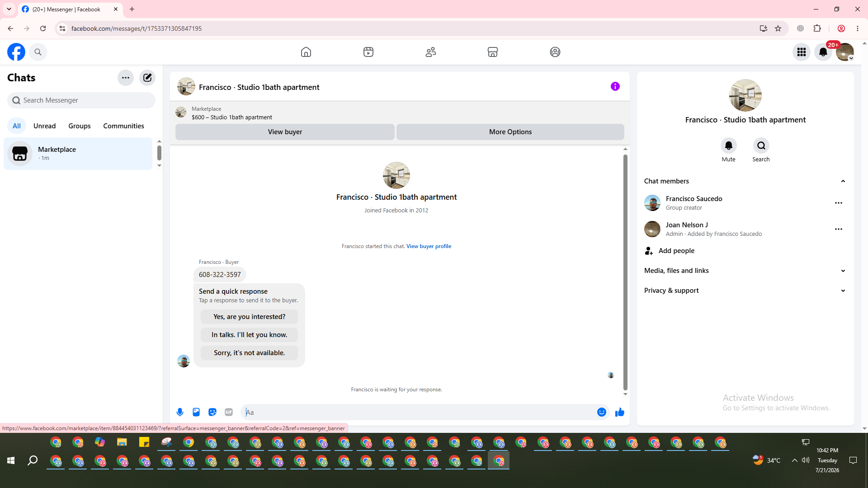Select the Communities chats filter tab
The image size is (868, 488).
coord(124,126)
